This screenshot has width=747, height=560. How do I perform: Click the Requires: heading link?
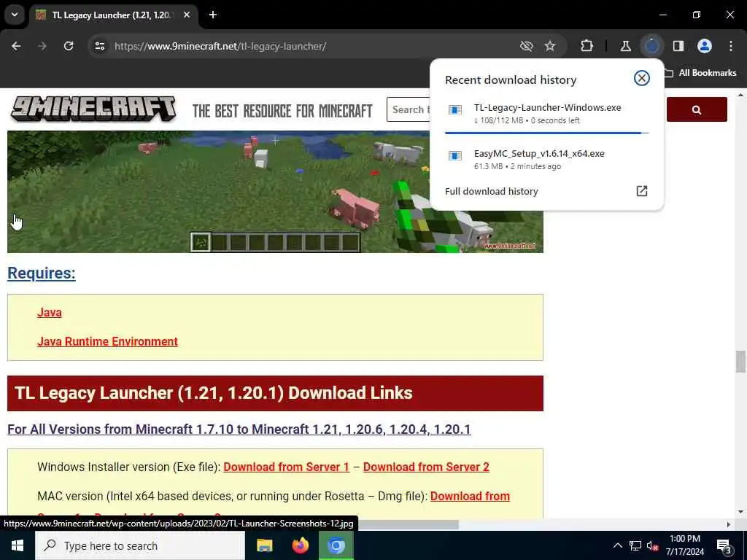[x=42, y=273]
